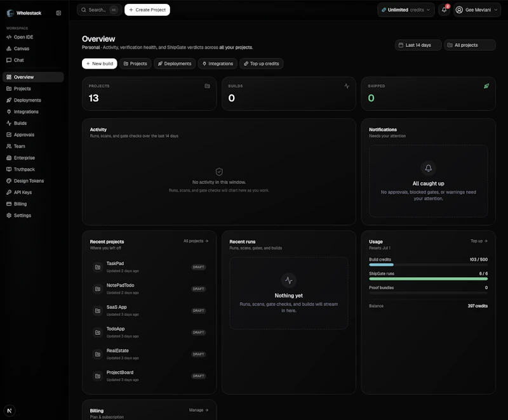
Task: Open Chat in the sidebar
Action: point(33,60)
